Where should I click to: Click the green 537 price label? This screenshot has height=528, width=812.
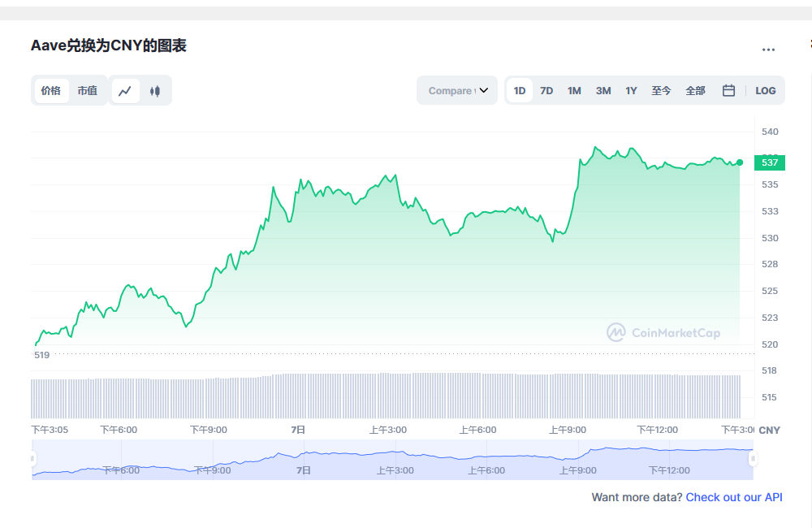coord(768,162)
